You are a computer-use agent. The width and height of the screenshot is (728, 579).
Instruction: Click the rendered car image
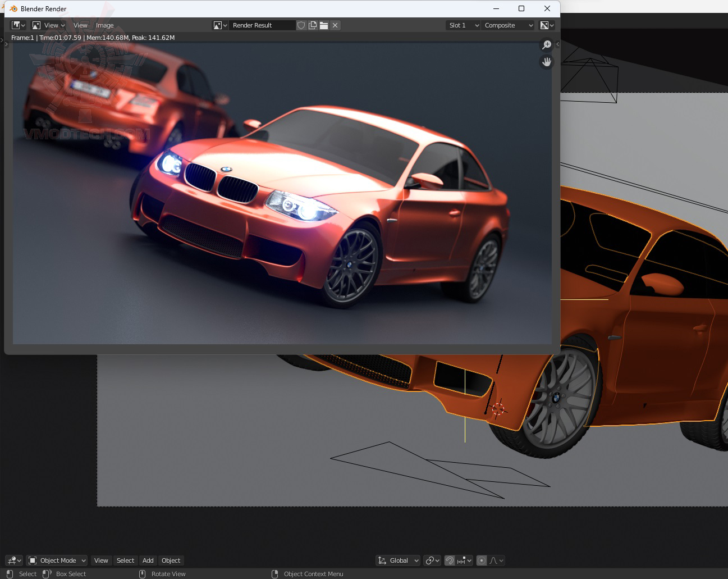(282, 193)
